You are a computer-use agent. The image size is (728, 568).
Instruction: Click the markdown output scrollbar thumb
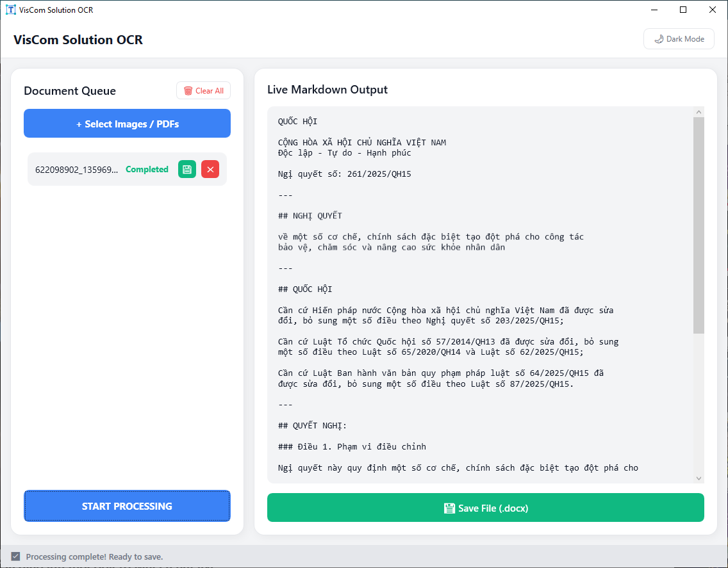[699, 224]
